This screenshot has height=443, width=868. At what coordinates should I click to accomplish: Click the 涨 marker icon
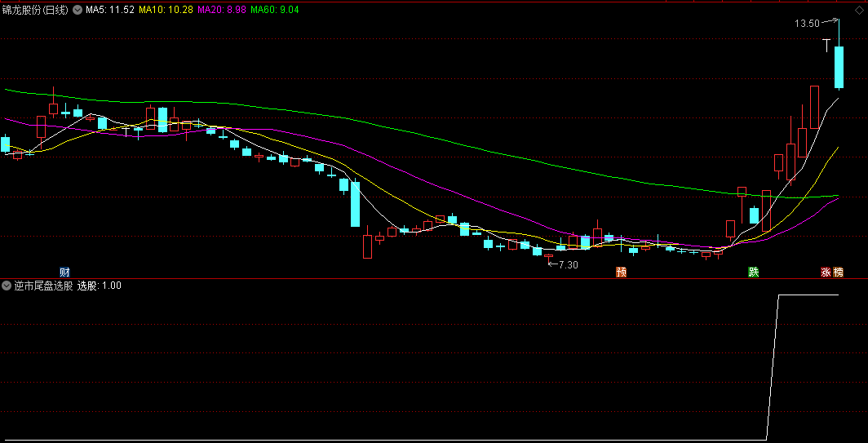point(826,272)
